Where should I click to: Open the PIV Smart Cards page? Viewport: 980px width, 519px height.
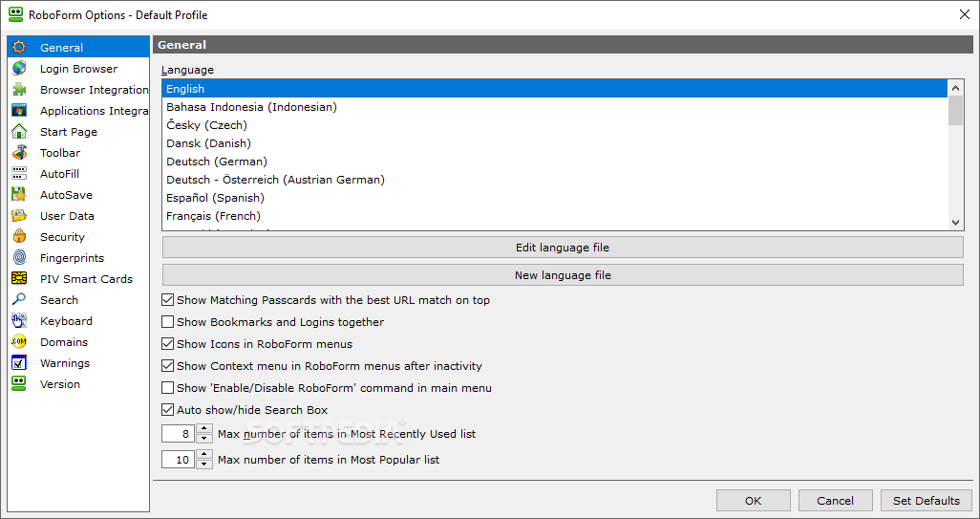pyautogui.click(x=78, y=279)
